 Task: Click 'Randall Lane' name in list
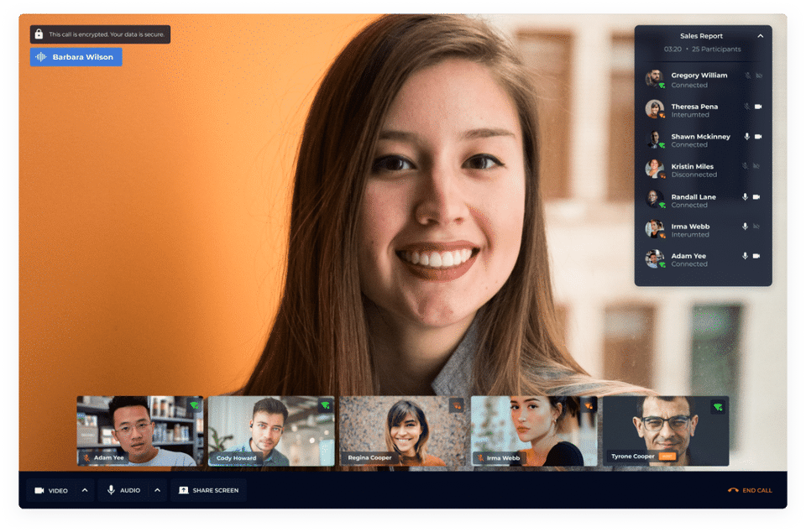(x=693, y=196)
